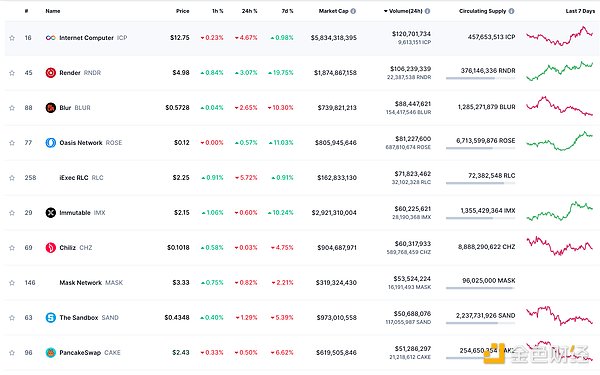Toggle the watchlist star for Mask Network

tap(12, 283)
